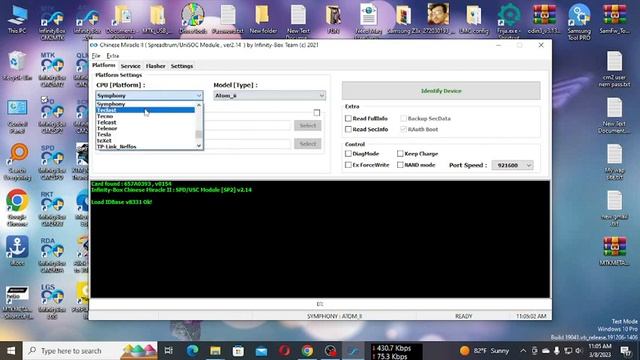Click the Identify Device button

(441, 91)
